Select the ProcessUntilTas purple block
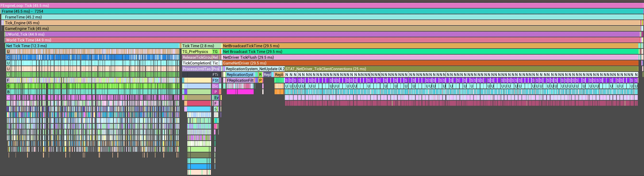The width and height of the screenshot is (644, 176). pyautogui.click(x=197, y=69)
